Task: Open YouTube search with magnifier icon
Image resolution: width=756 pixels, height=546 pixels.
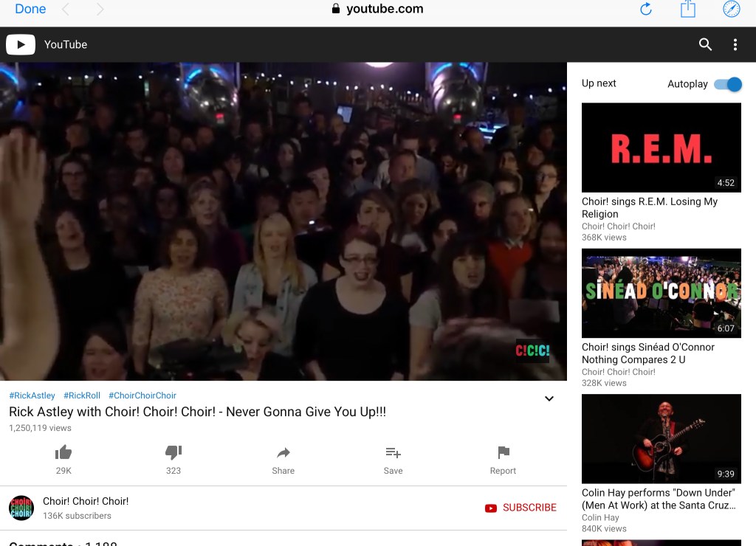Action: (x=705, y=44)
